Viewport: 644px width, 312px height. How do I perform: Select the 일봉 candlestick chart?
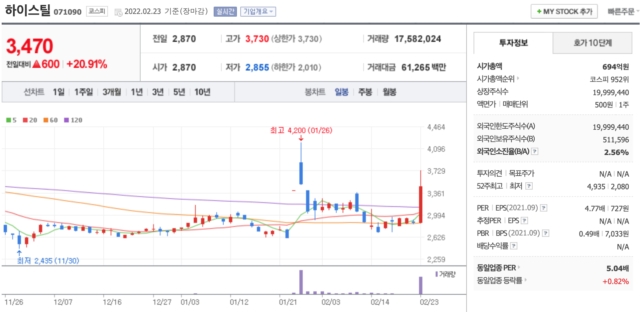pos(341,92)
